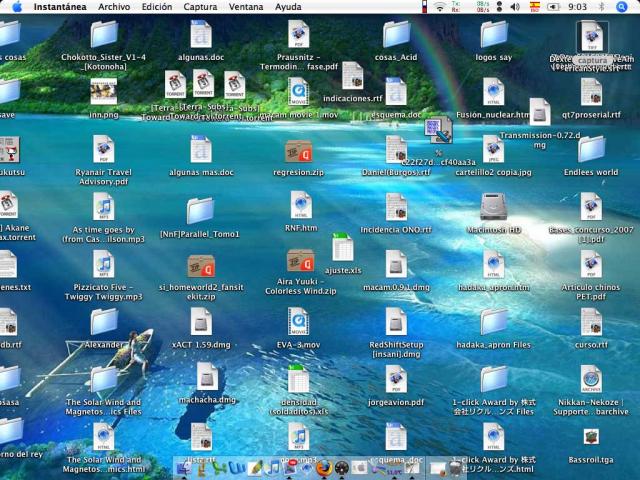Open the Apple menu

[x=17, y=7]
